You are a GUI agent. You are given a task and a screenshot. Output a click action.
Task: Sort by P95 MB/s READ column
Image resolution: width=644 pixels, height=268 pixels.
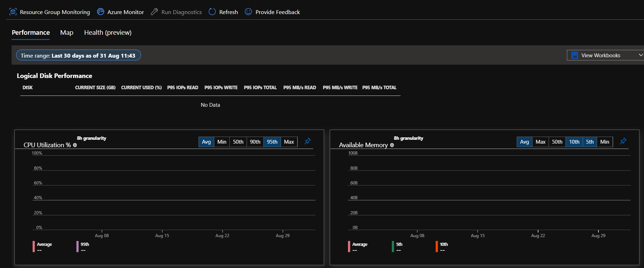pyautogui.click(x=300, y=87)
